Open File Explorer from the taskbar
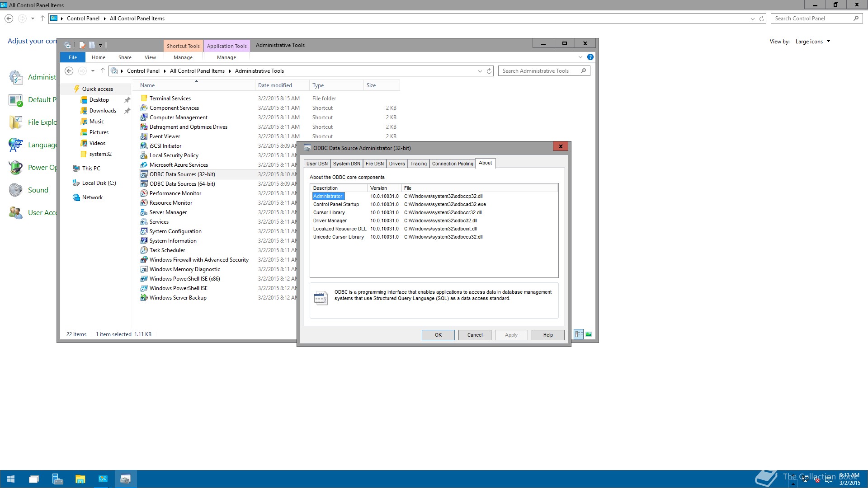The width and height of the screenshot is (868, 488). pyautogui.click(x=80, y=479)
